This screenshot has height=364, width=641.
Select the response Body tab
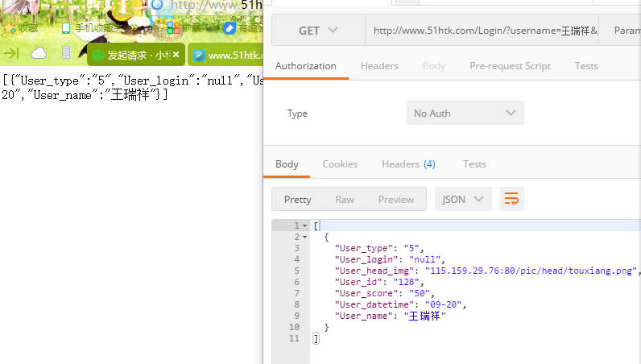pyautogui.click(x=287, y=164)
